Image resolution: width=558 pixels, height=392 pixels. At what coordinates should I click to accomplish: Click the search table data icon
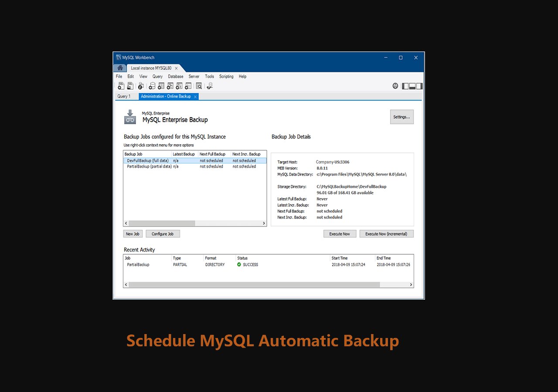click(199, 86)
